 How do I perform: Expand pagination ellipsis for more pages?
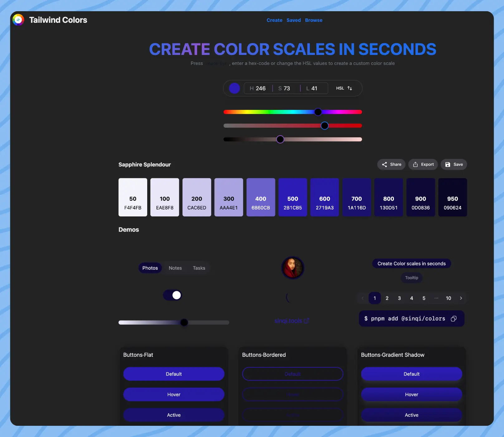436,298
